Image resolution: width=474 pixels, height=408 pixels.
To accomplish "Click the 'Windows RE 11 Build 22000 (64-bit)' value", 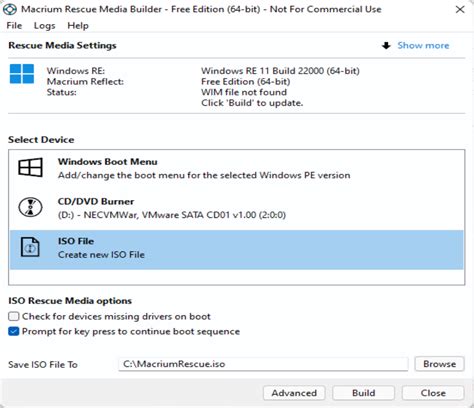I will click(280, 71).
